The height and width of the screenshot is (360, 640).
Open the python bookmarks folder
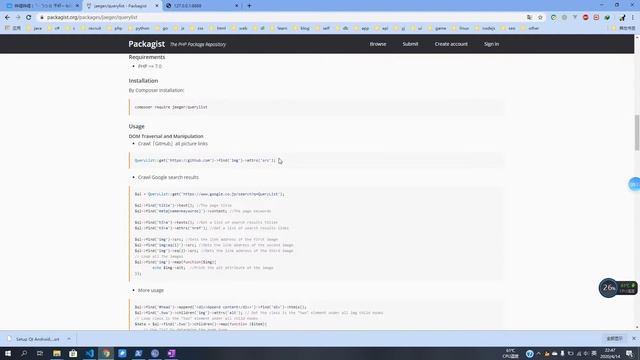click(x=139, y=28)
